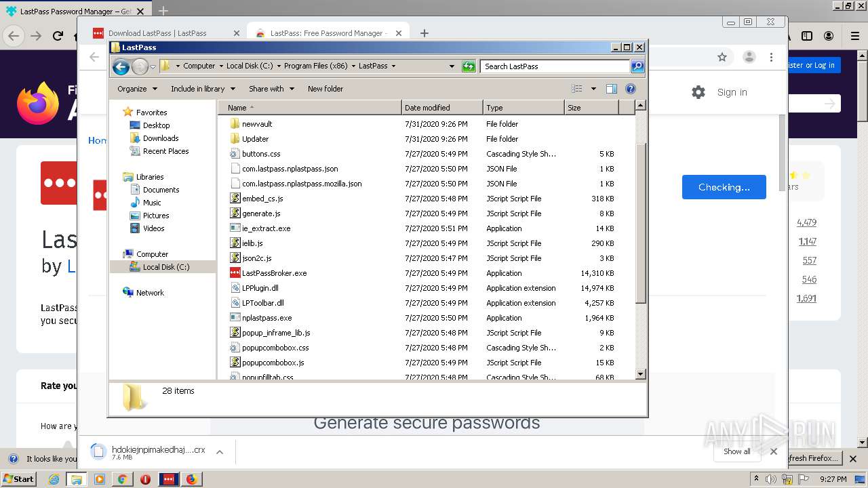Image resolution: width=868 pixels, height=488 pixels.
Task: Select Network in the navigation pane
Action: pos(150,293)
